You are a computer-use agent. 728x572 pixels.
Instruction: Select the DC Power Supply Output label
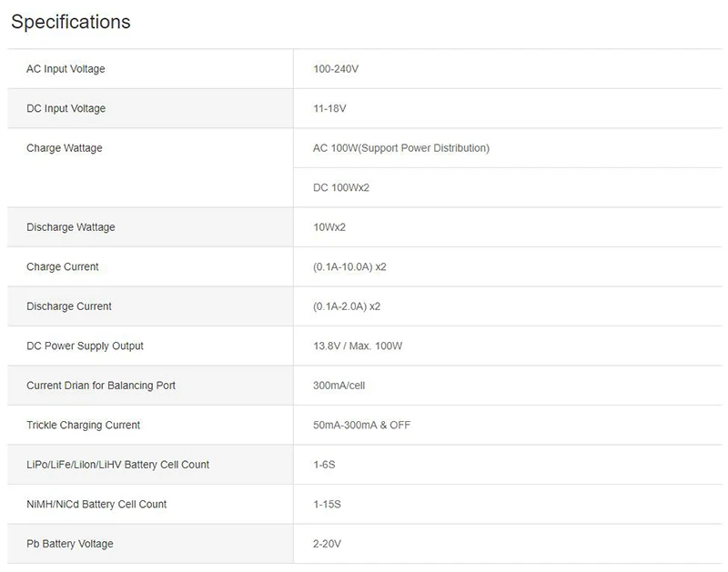point(85,346)
